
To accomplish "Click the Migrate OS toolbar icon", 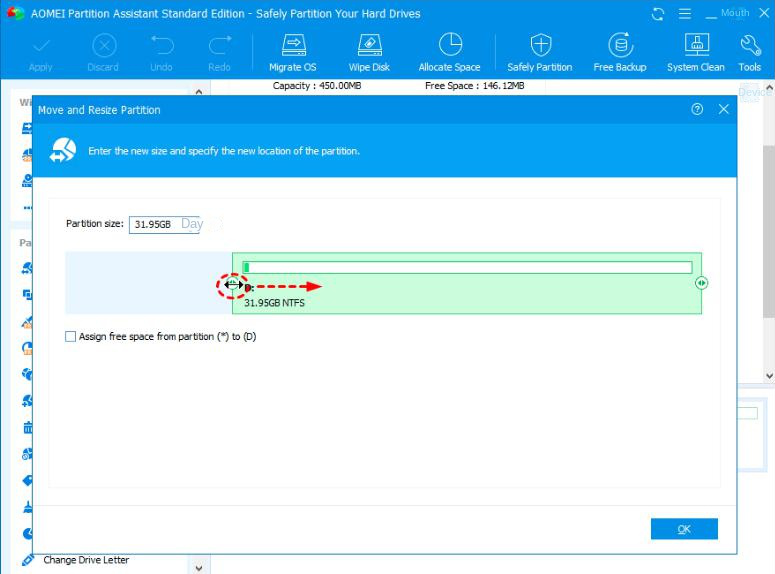I will coord(292,52).
